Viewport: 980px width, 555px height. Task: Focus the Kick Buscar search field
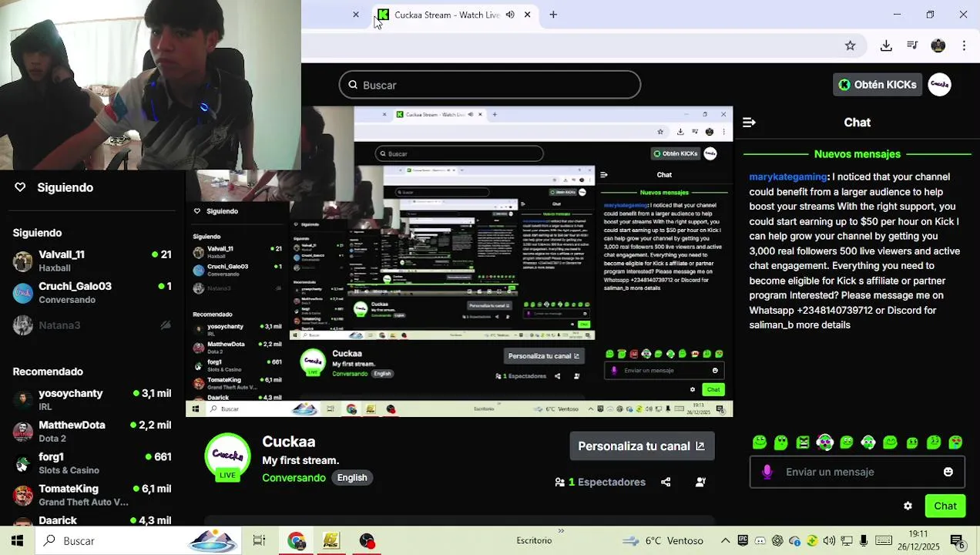pyautogui.click(x=490, y=85)
